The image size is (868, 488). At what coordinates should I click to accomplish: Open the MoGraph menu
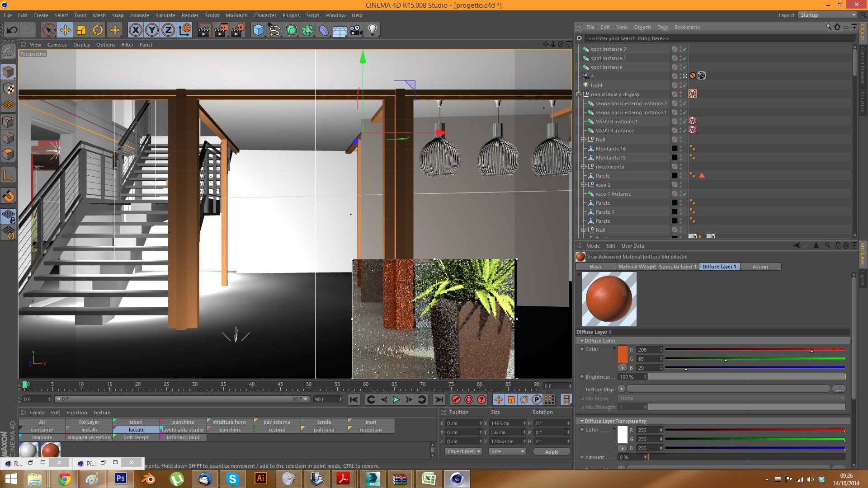click(x=236, y=15)
